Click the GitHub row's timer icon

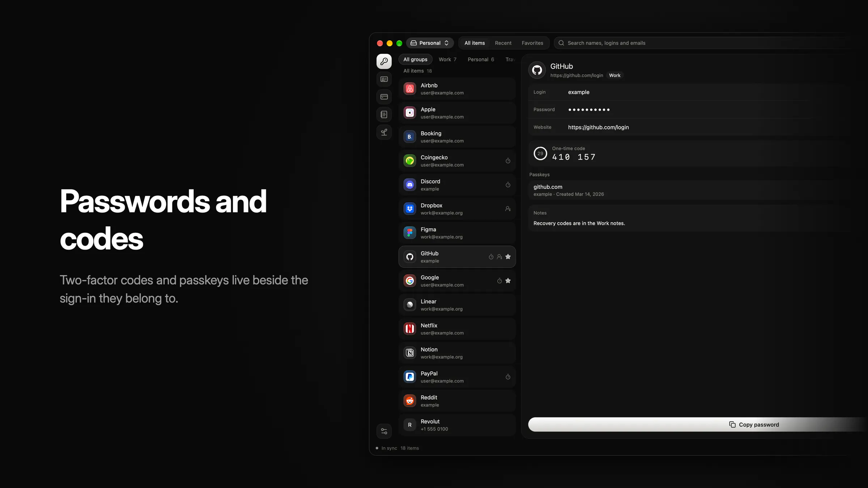(491, 257)
